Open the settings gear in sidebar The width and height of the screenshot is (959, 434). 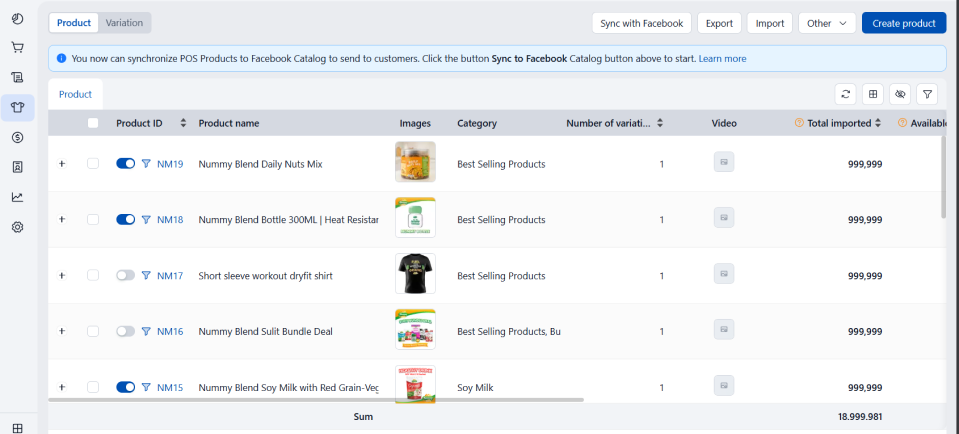coord(17,227)
